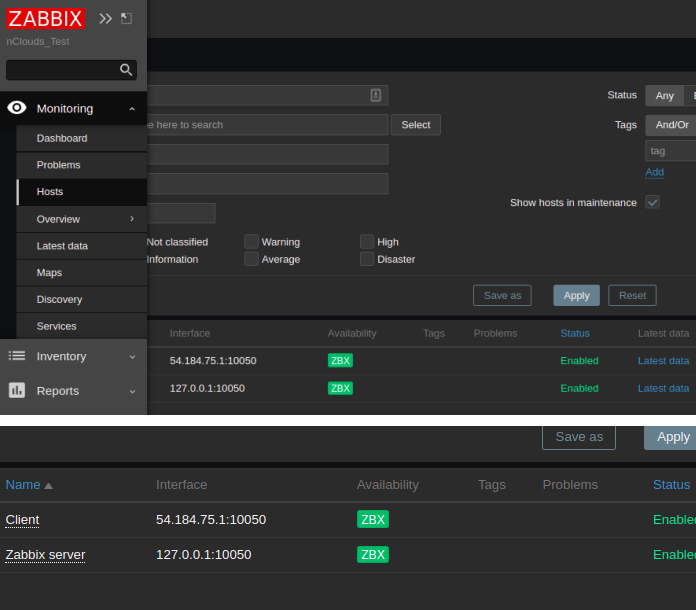
Task: Click Add tag link
Action: [654, 172]
